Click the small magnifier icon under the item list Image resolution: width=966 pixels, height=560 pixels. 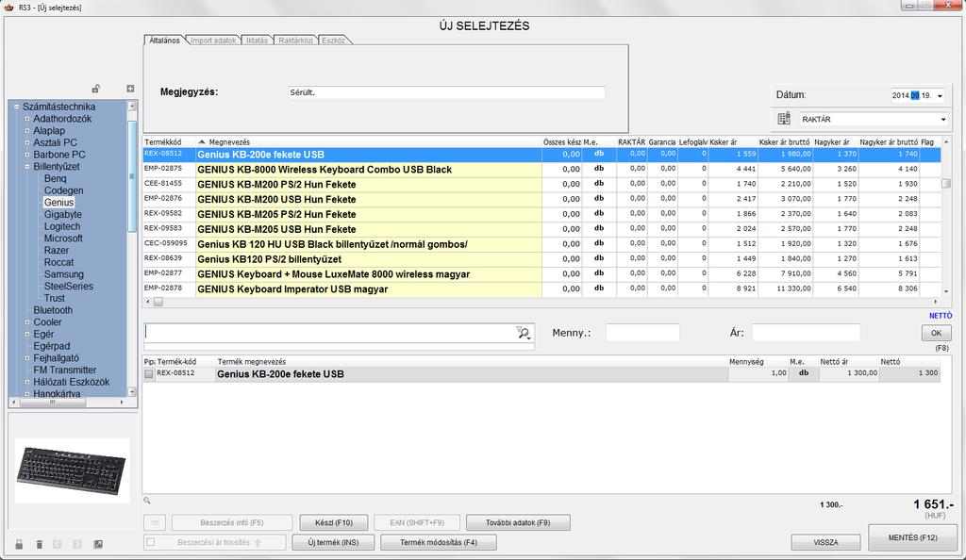point(146,501)
